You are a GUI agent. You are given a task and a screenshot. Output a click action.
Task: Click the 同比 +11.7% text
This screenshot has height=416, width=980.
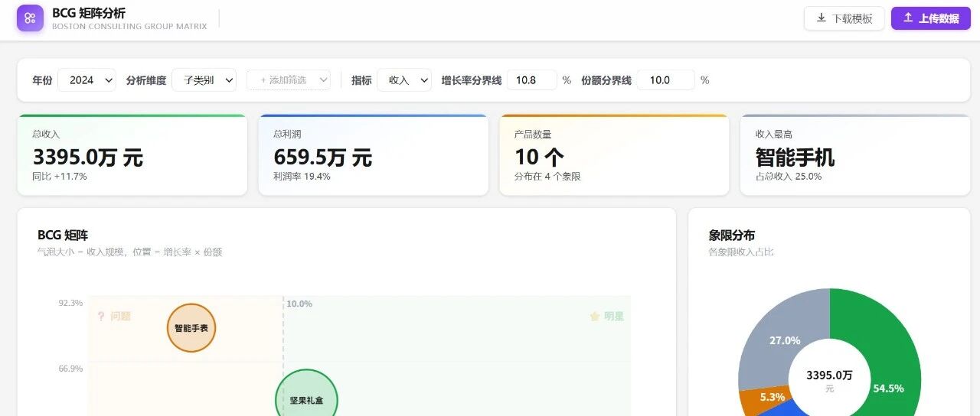point(60,176)
